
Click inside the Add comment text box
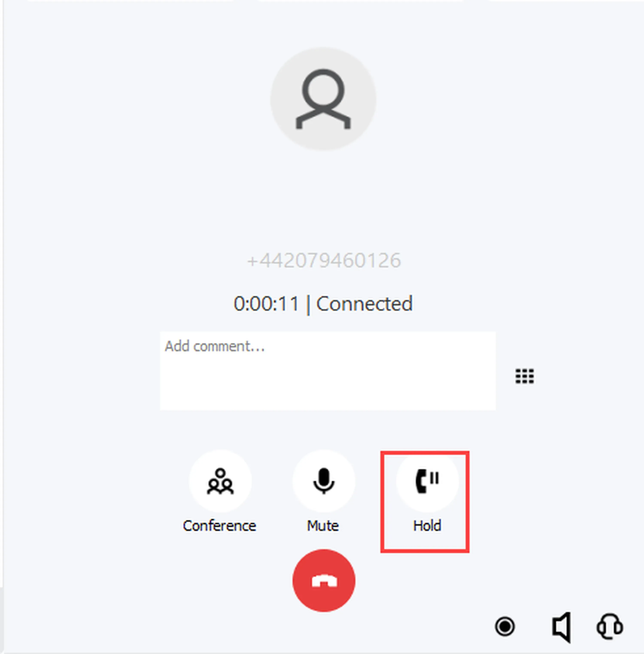[328, 371]
